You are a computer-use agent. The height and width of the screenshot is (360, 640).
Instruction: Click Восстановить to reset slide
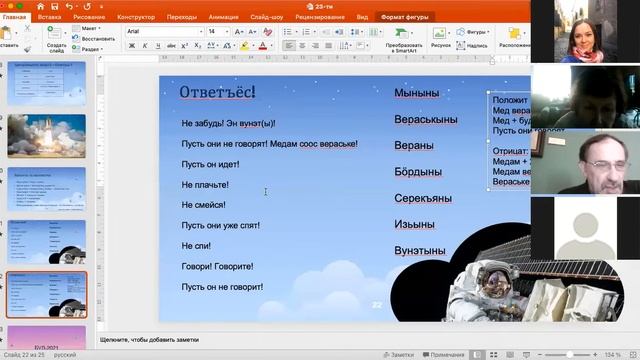[x=93, y=39]
